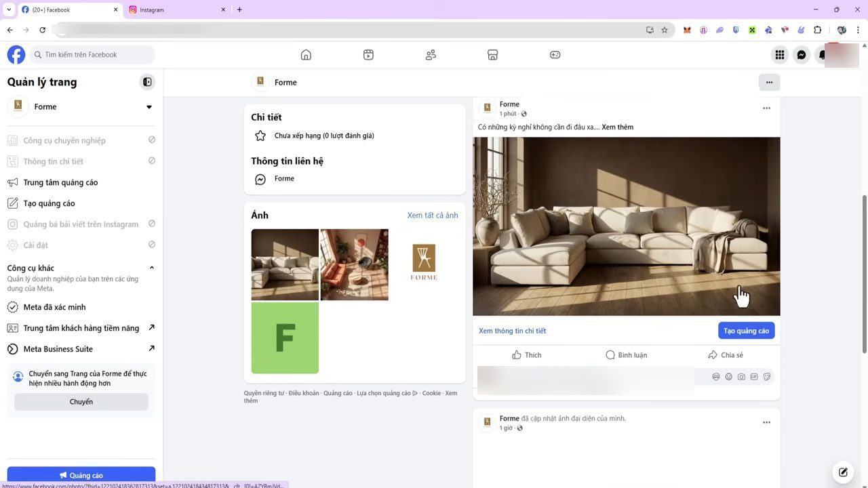868x488 pixels.
Task: Open the large sofa post image
Action: [x=627, y=226]
